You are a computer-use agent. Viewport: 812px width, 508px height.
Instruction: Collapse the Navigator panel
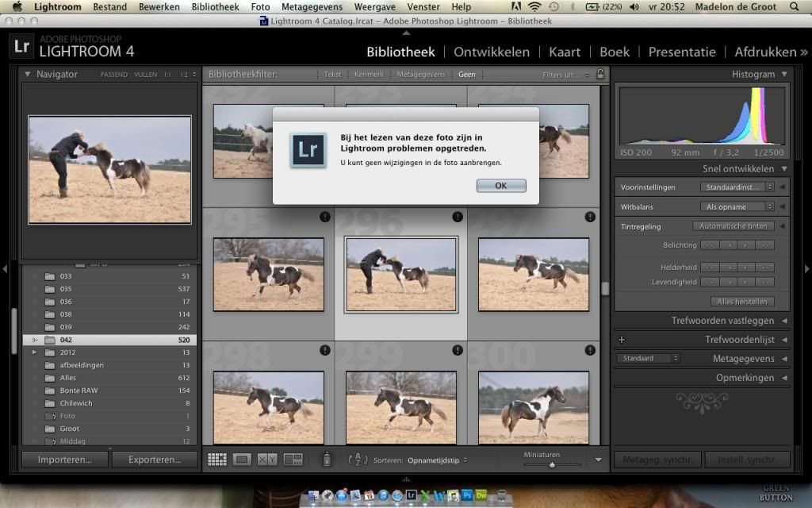pos(28,74)
